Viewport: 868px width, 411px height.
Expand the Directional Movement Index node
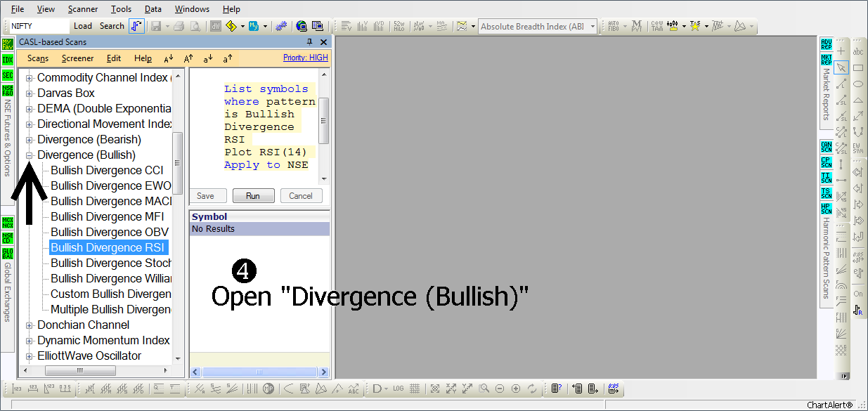pos(30,124)
